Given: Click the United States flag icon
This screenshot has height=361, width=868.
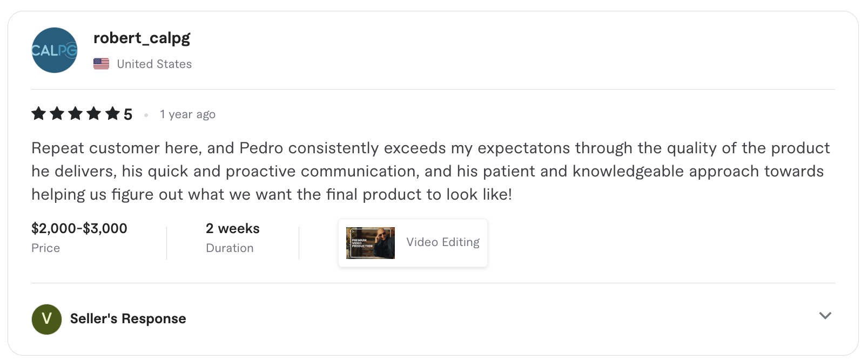Looking at the screenshot, I should (101, 64).
